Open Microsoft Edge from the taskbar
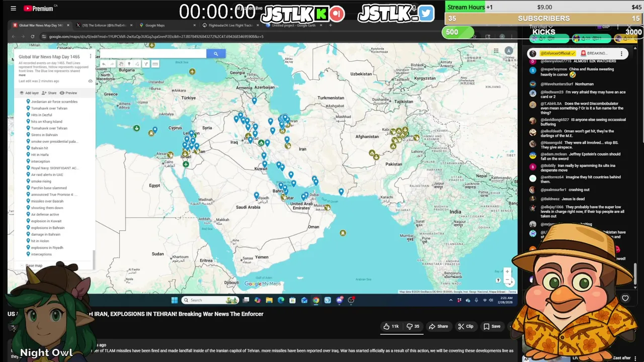The width and height of the screenshot is (644, 362). 281,300
